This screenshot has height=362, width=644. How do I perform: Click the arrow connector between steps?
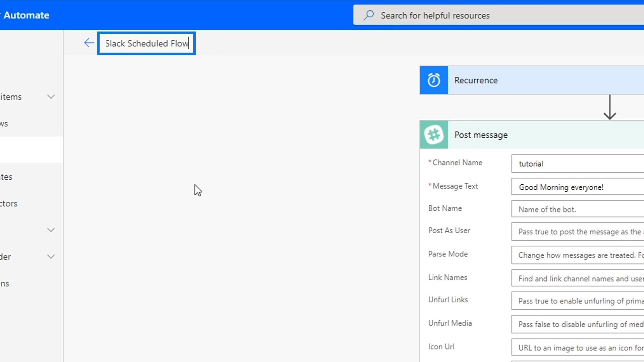(609, 107)
